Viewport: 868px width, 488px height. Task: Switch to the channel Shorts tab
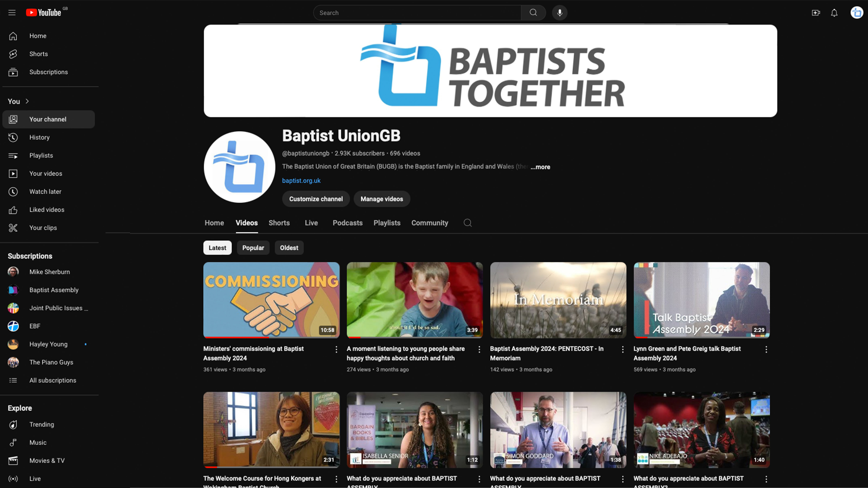(x=279, y=223)
